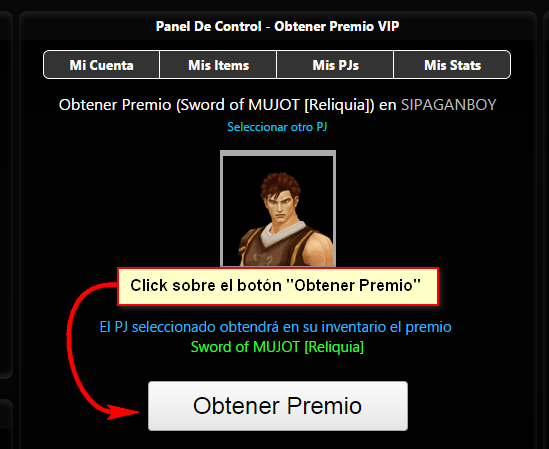This screenshot has height=449, width=549.
Task: Click the SIPAGANBOY character name
Action: click(x=449, y=105)
